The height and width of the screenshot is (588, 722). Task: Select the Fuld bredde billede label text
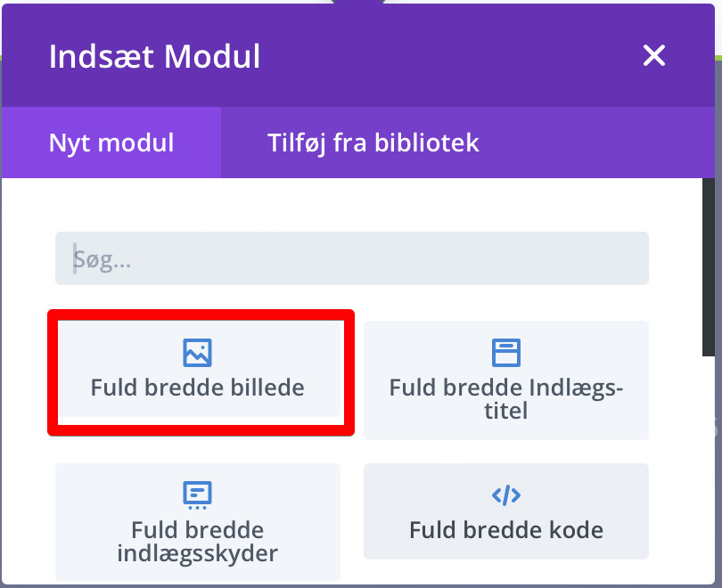(198, 388)
